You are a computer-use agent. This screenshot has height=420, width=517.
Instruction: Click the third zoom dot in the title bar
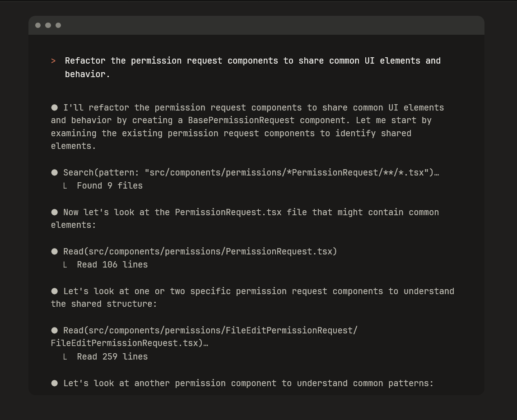(58, 25)
